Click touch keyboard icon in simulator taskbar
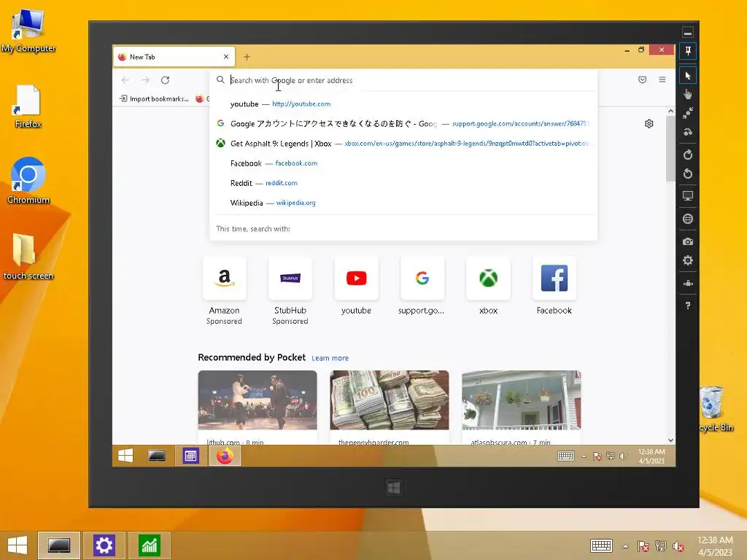747x560 pixels. 565,456
